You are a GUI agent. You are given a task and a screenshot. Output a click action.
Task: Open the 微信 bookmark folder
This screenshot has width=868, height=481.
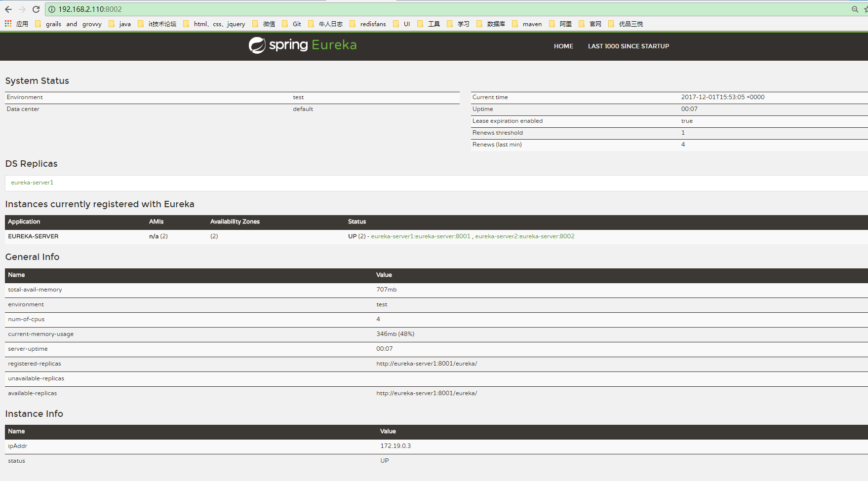point(264,24)
